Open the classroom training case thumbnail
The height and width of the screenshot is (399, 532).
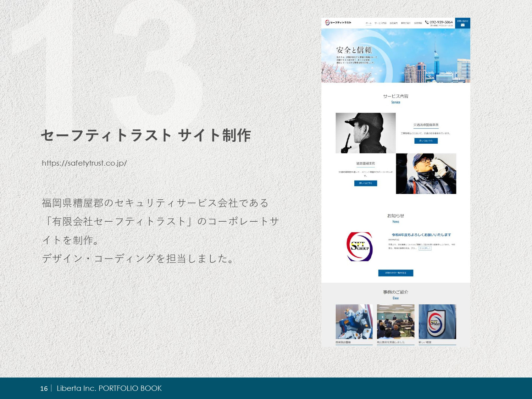point(395,322)
